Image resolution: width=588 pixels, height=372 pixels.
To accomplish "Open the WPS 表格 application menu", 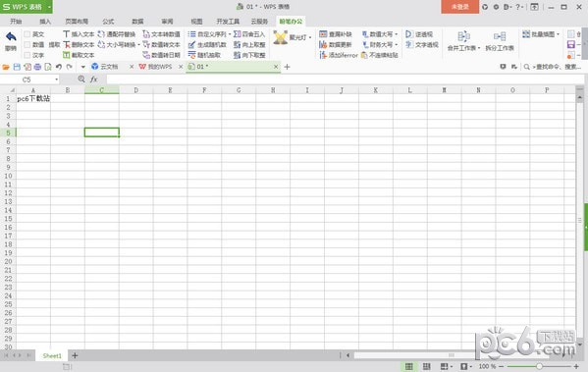I will click(27, 7).
